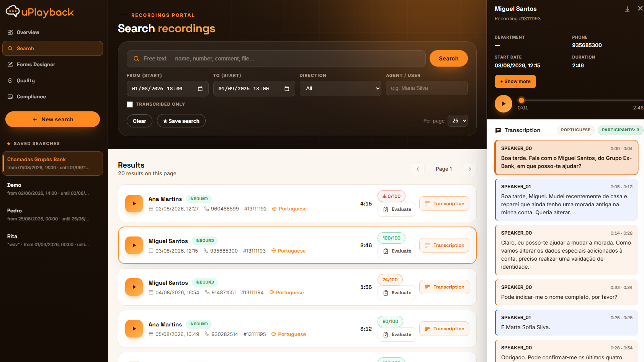
Task: Select Search in the sidebar
Action: tap(52, 49)
